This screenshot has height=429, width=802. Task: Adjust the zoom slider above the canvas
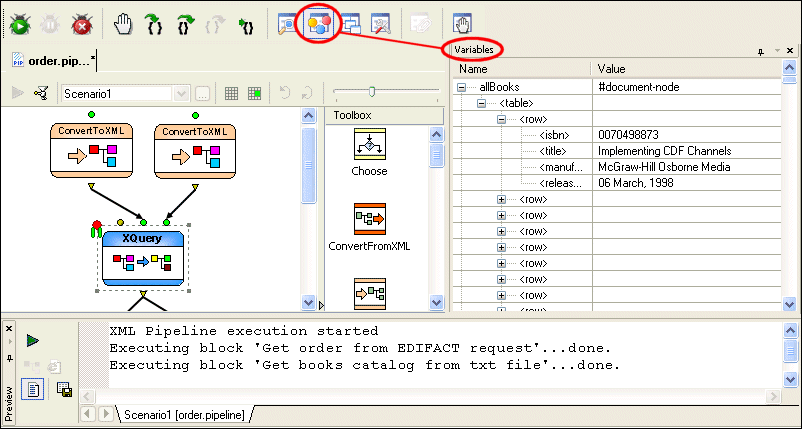coord(371,92)
